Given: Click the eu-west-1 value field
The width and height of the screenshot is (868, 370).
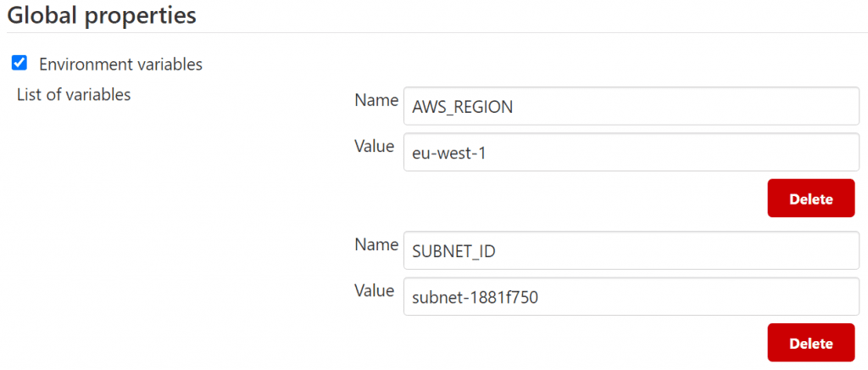Looking at the screenshot, I should tap(632, 152).
